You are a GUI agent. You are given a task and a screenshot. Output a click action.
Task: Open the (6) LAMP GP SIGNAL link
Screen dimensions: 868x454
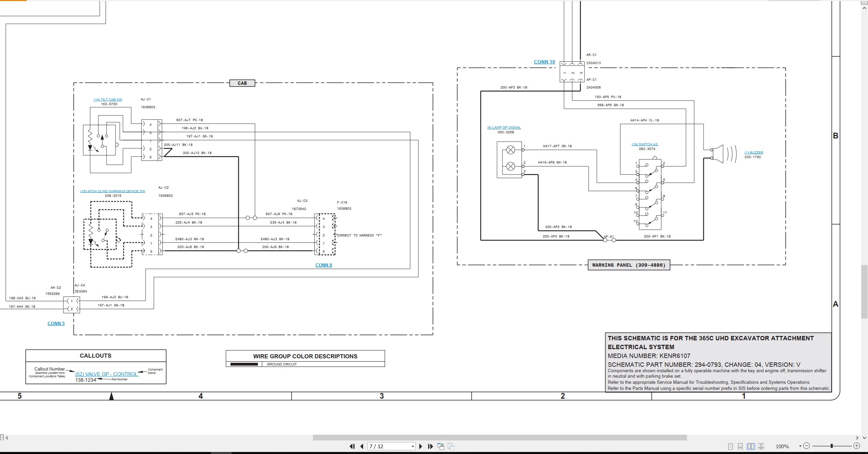(504, 128)
